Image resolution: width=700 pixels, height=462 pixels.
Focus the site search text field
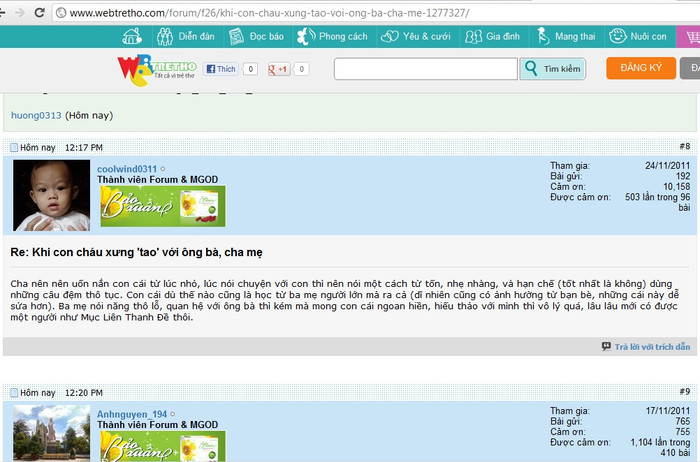tap(425, 69)
